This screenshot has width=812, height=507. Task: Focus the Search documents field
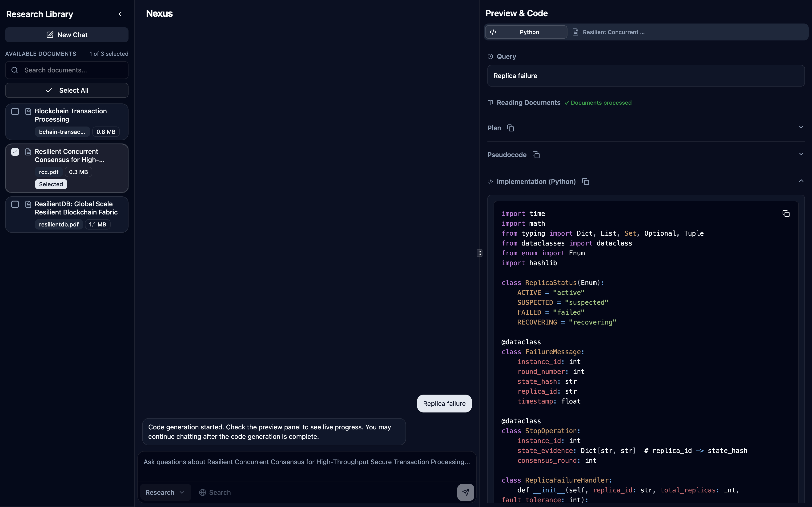tap(66, 70)
